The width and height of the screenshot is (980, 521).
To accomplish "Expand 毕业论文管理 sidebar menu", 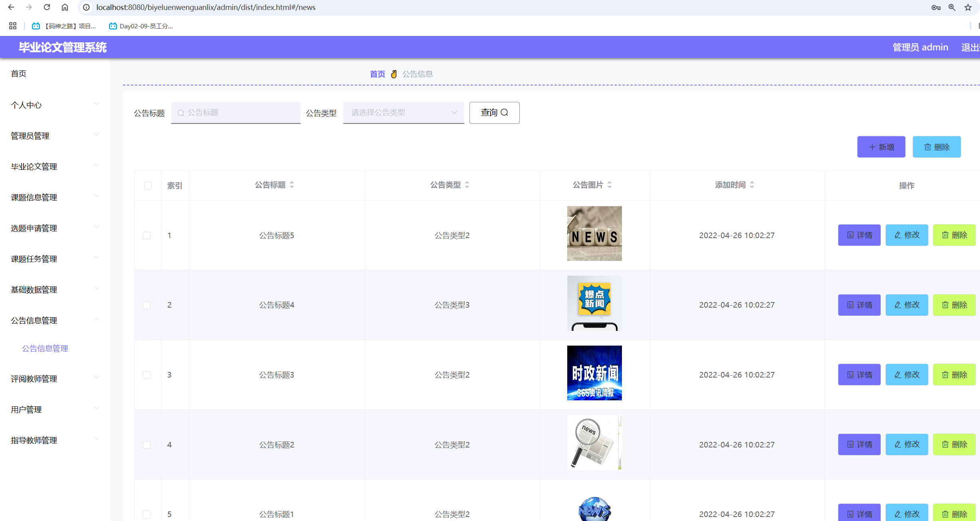I will coord(55,167).
